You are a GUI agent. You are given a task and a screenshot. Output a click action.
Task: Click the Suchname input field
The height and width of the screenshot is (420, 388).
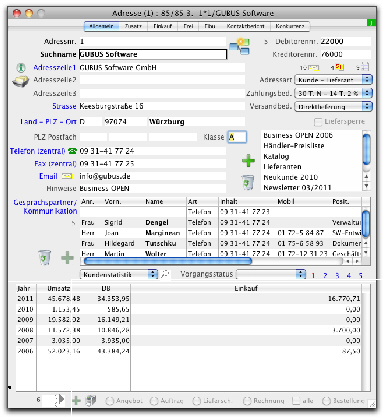coord(153,54)
